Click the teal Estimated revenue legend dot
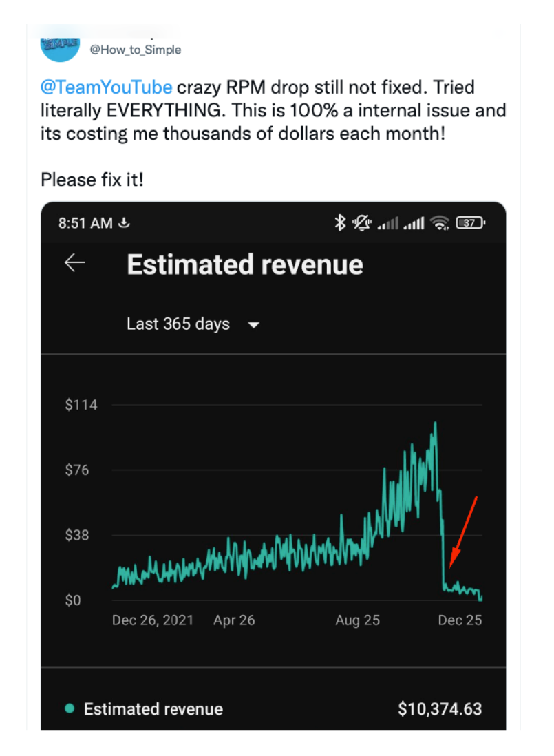The width and height of the screenshot is (554, 756). pyautogui.click(x=70, y=708)
